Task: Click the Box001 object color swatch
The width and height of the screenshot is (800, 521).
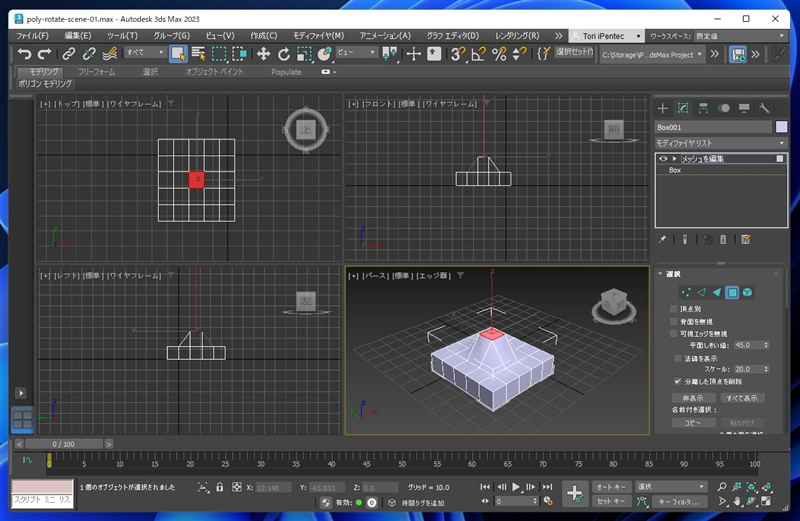Action: tap(781, 127)
